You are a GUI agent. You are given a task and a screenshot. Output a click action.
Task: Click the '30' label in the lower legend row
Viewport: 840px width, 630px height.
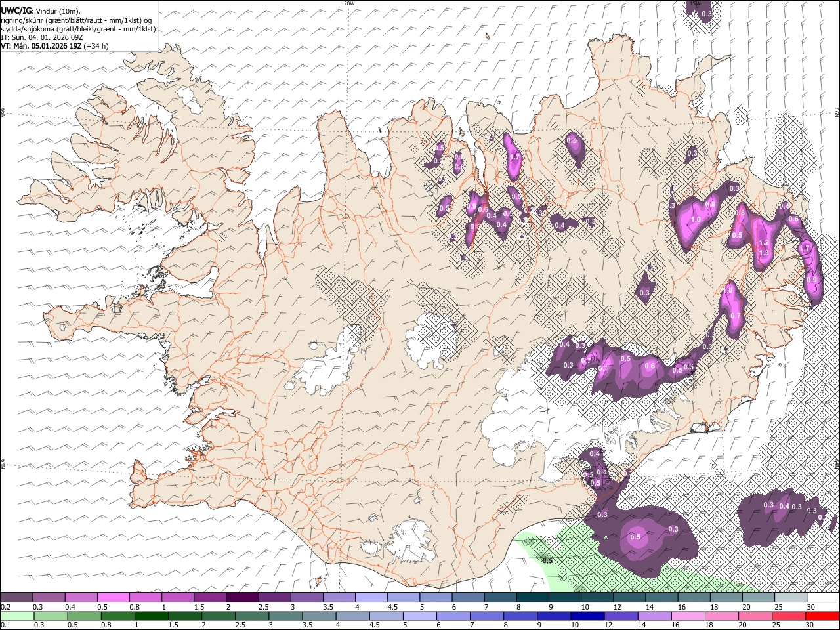pyautogui.click(x=810, y=625)
